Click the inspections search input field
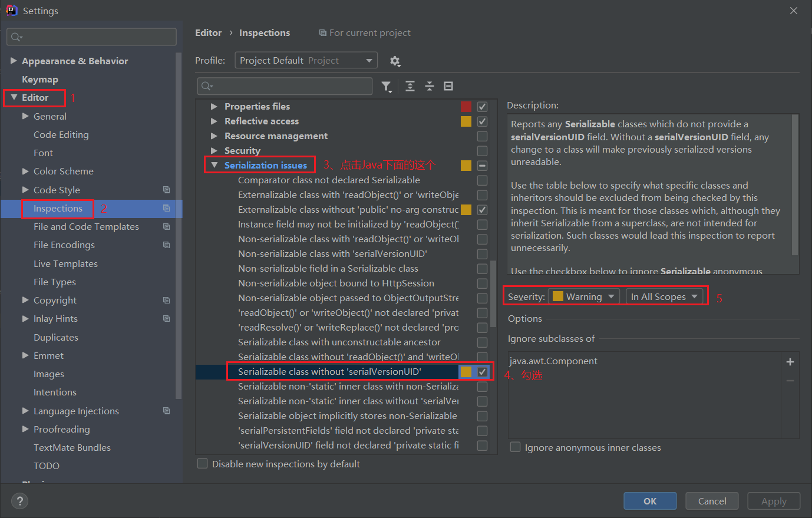Image resolution: width=812 pixels, height=518 pixels. 285,86
